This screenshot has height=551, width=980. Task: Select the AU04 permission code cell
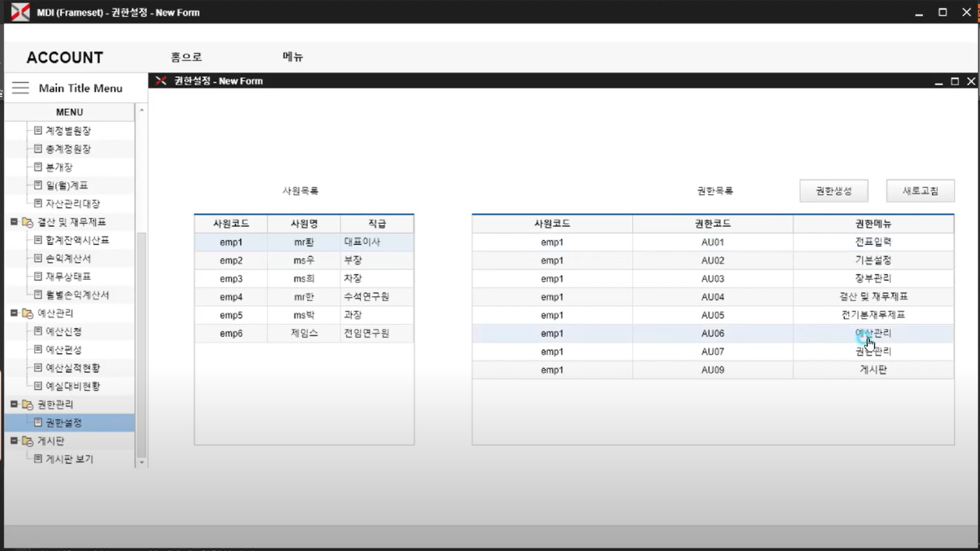tap(713, 297)
